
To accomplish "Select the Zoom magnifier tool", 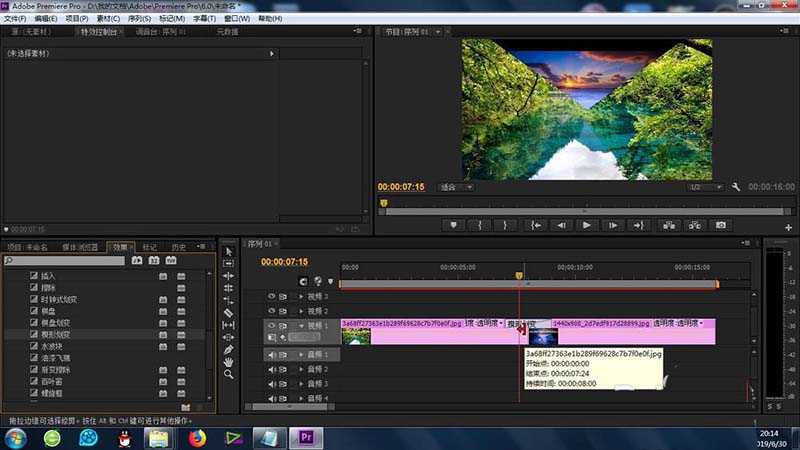I will click(x=229, y=374).
